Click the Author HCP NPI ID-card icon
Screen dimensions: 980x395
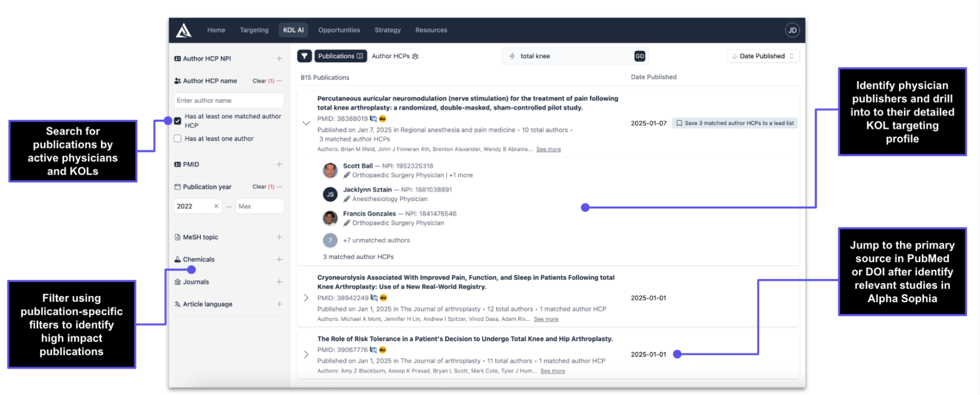[177, 58]
